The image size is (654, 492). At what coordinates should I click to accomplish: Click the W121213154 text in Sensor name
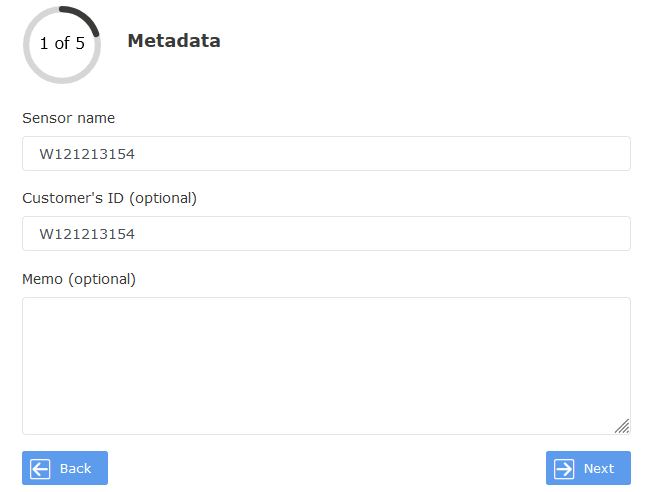tap(87, 154)
